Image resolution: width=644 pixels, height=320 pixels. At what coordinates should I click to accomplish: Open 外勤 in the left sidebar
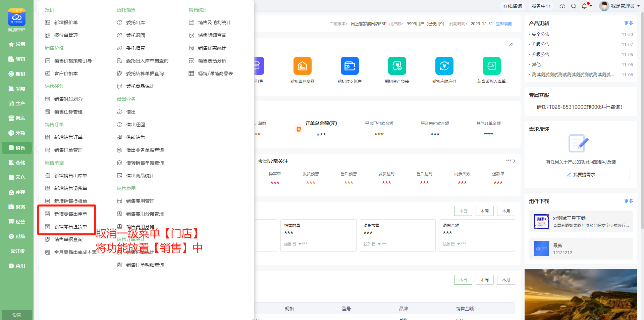click(17, 133)
